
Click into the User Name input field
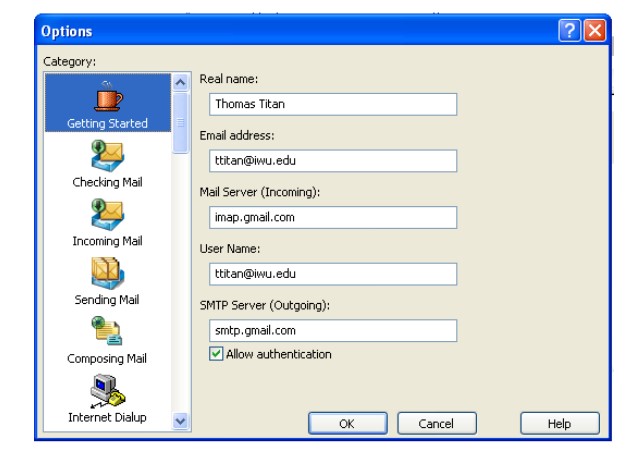[333, 274]
